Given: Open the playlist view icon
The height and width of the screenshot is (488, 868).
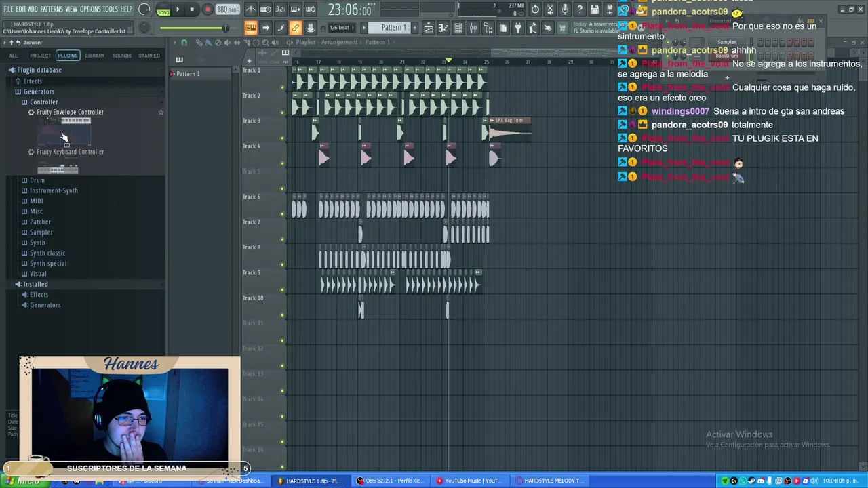Looking at the screenshot, I should point(429,28).
